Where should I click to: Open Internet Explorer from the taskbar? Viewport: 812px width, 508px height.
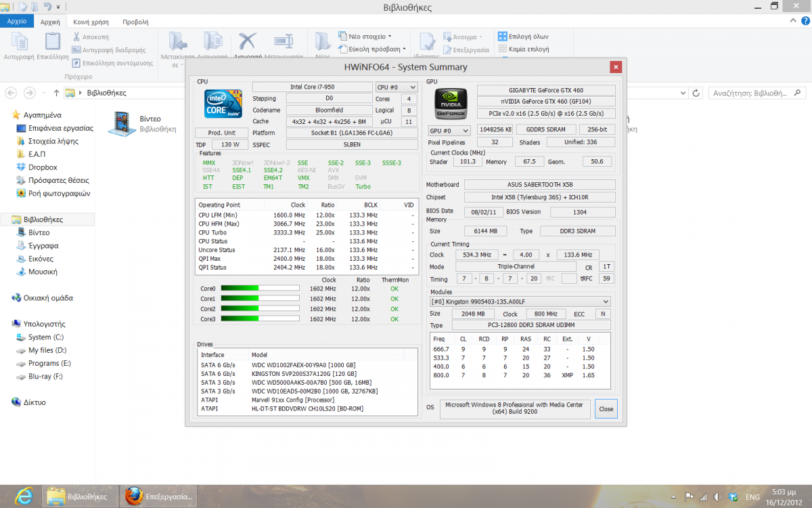click(x=24, y=496)
